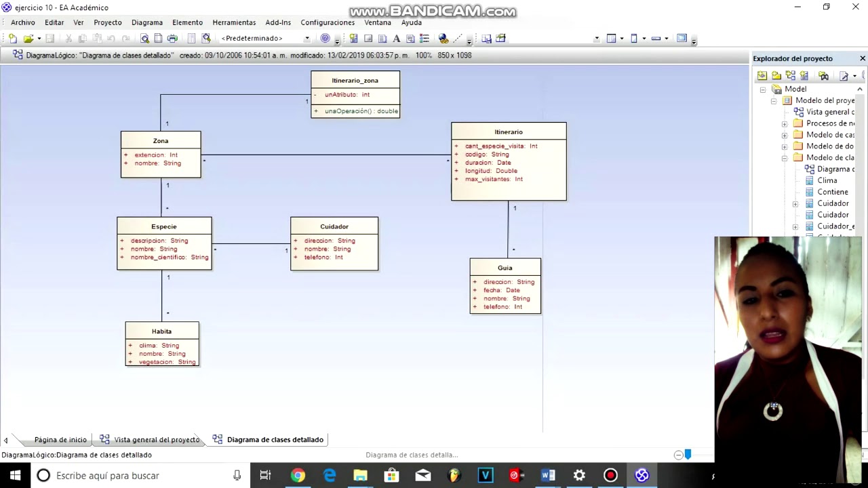868x488 pixels.
Task: Click the new element icon in explorer toolbar
Action: (x=805, y=76)
